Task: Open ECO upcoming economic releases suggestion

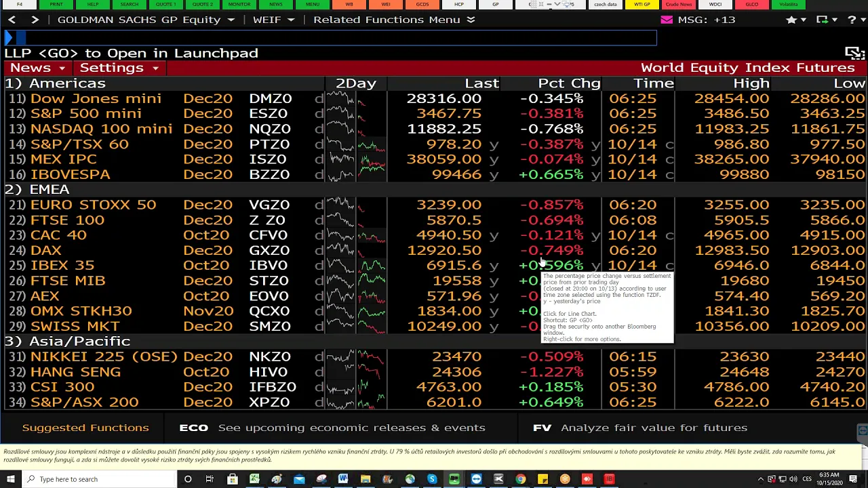Action: click(x=332, y=428)
